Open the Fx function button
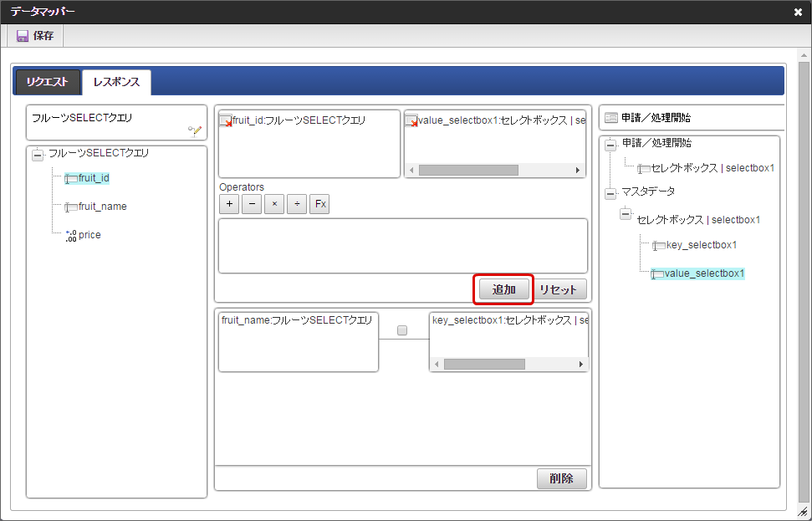 (x=320, y=204)
